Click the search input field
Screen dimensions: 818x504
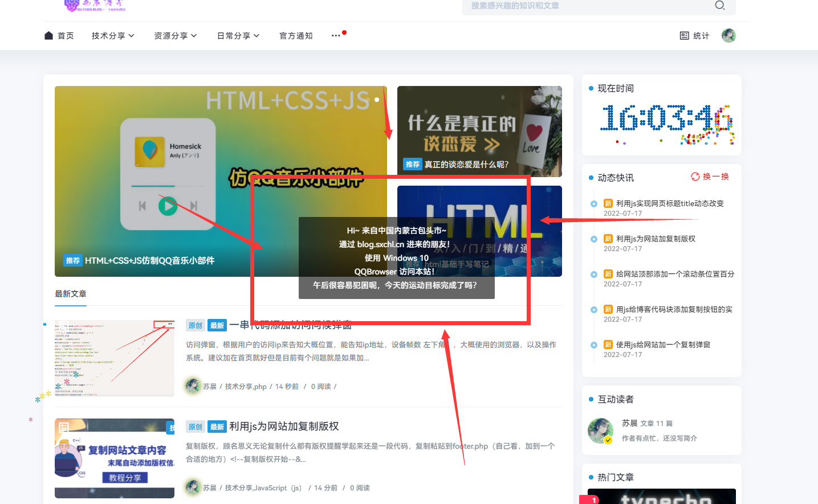pyautogui.click(x=587, y=6)
